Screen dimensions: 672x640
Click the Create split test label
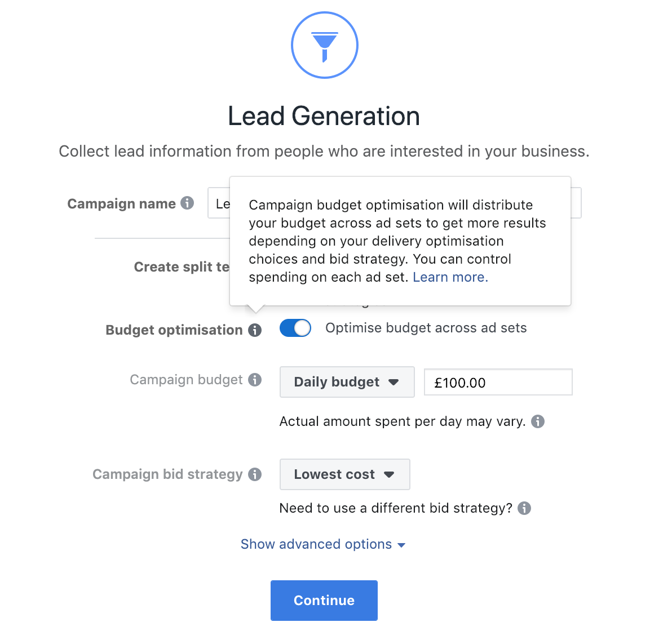182,267
